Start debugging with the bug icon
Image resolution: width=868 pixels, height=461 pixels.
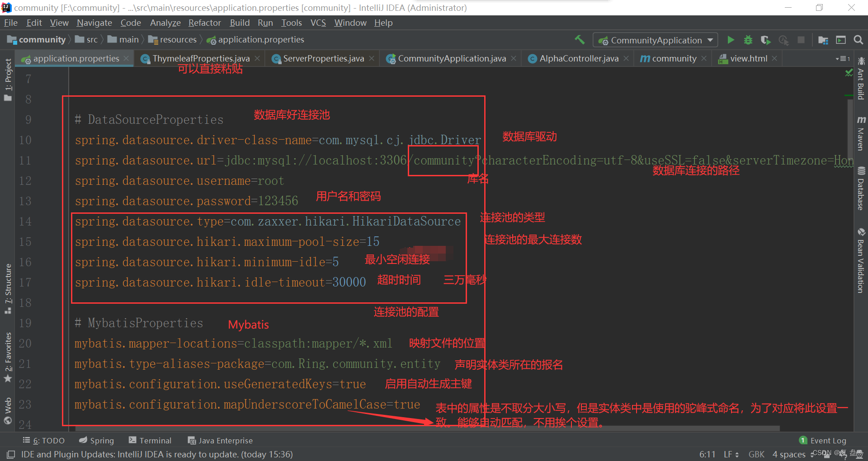748,40
